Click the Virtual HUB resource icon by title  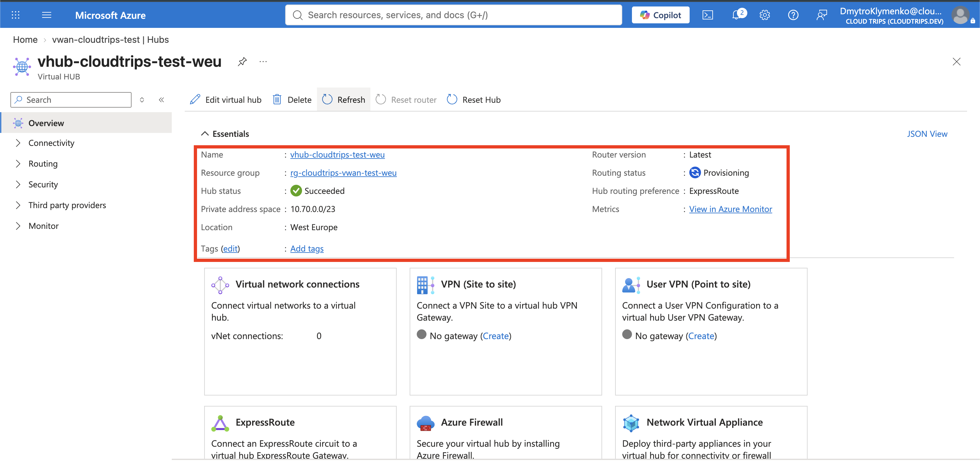(22, 66)
